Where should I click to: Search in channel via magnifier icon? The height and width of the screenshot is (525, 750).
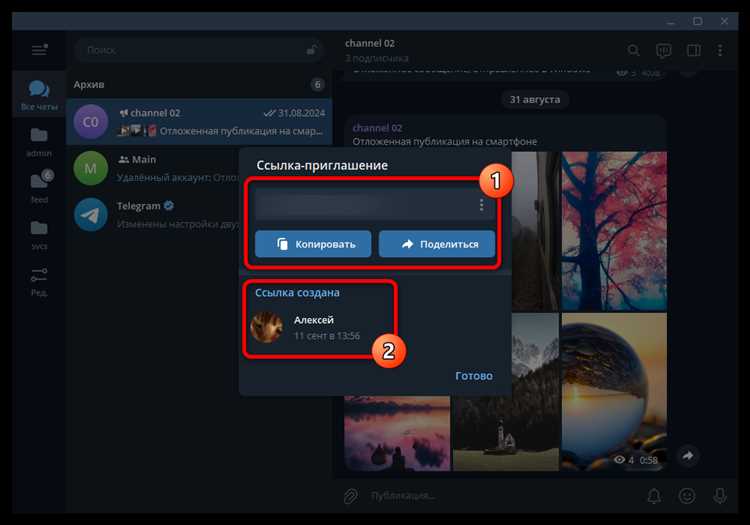tap(634, 50)
